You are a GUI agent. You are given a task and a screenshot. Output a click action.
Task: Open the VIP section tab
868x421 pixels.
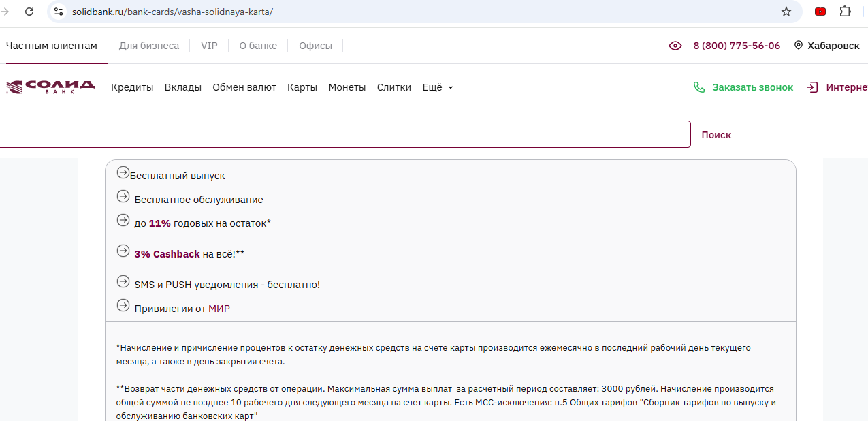coord(209,46)
